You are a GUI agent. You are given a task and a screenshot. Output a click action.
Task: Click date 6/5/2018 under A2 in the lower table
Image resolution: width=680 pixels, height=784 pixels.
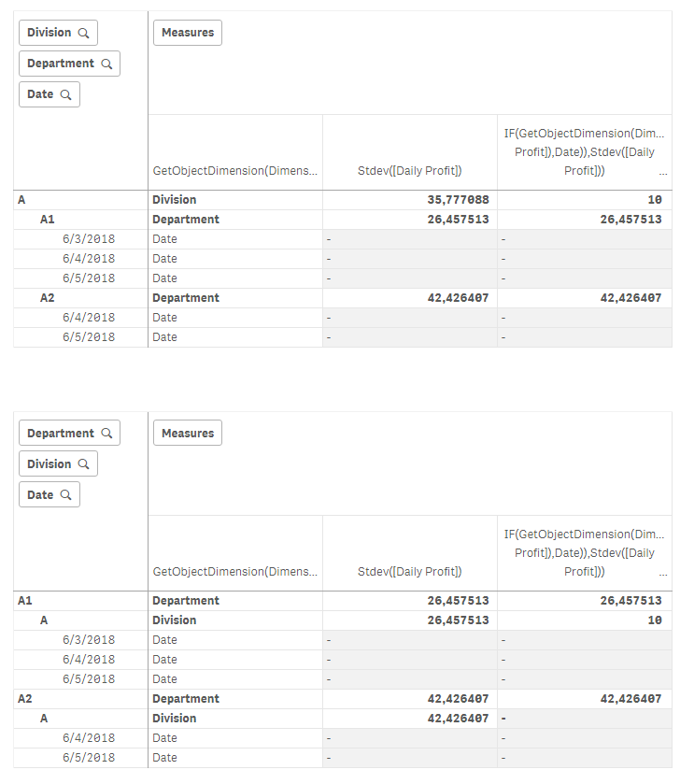point(89,758)
